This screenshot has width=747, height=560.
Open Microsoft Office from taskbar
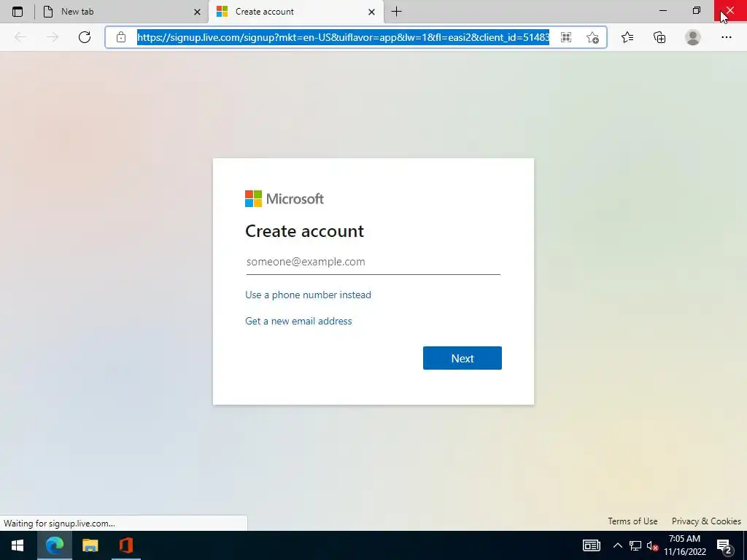tap(125, 545)
